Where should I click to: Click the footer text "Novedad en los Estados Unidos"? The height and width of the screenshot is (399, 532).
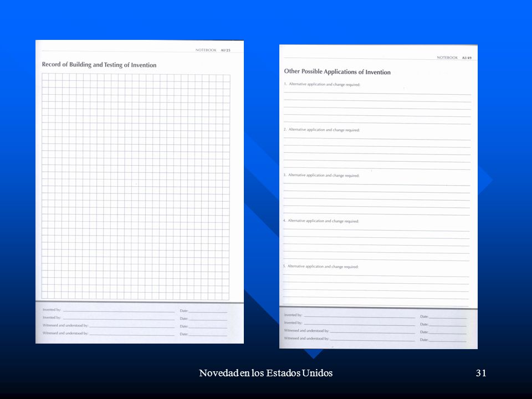[x=265, y=373]
